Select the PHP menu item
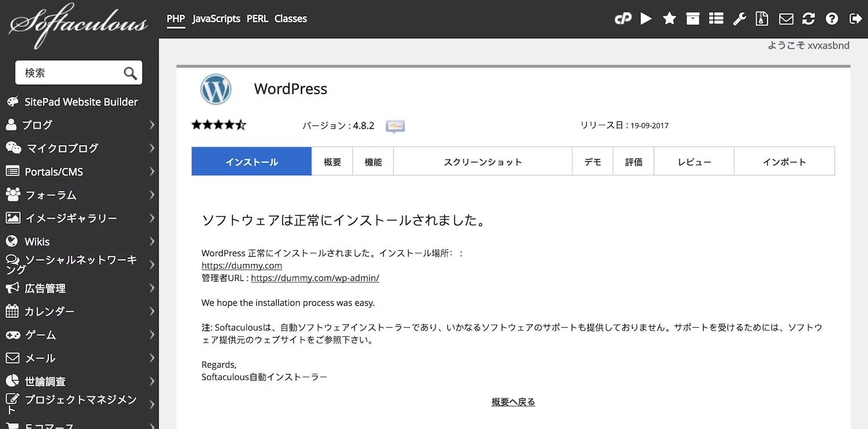 coord(176,19)
